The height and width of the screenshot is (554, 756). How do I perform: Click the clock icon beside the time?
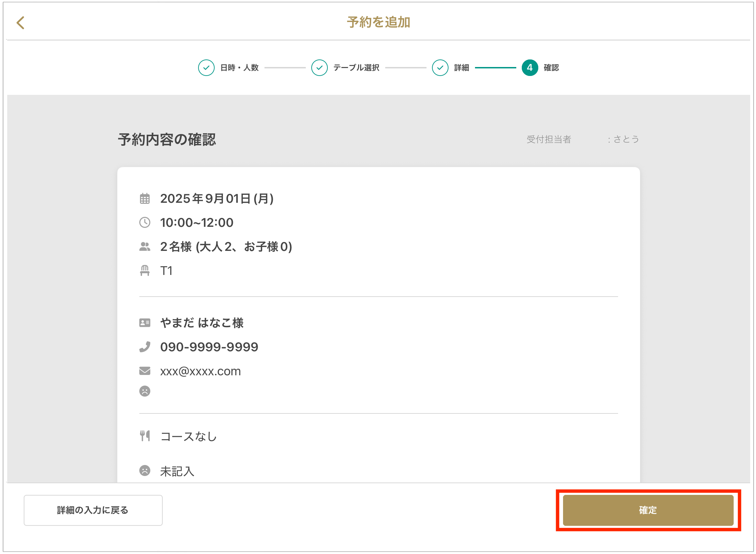(x=145, y=223)
